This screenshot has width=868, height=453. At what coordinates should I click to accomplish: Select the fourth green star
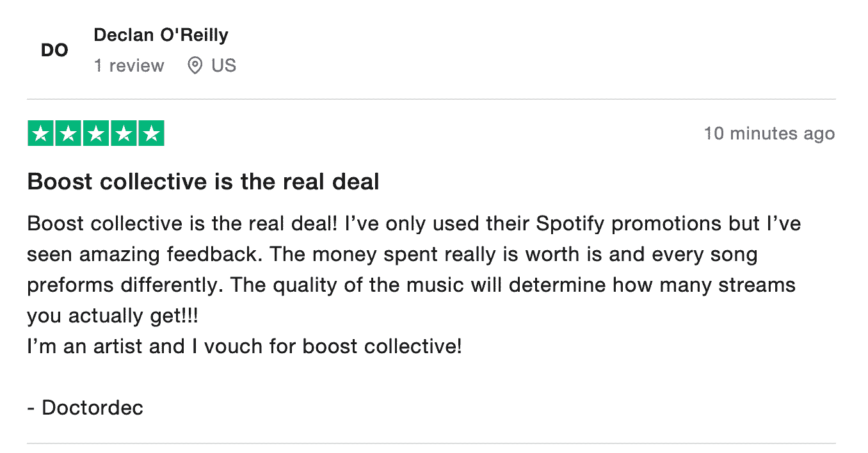[124, 133]
